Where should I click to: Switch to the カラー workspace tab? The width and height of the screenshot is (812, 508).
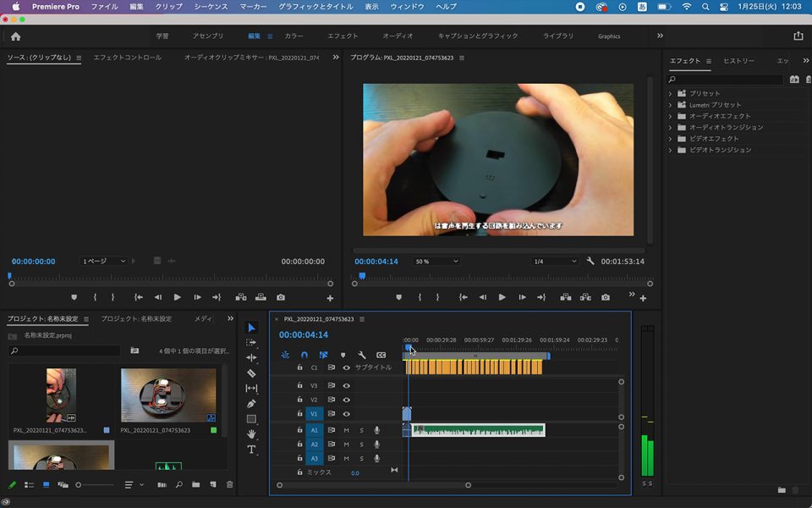(x=294, y=36)
